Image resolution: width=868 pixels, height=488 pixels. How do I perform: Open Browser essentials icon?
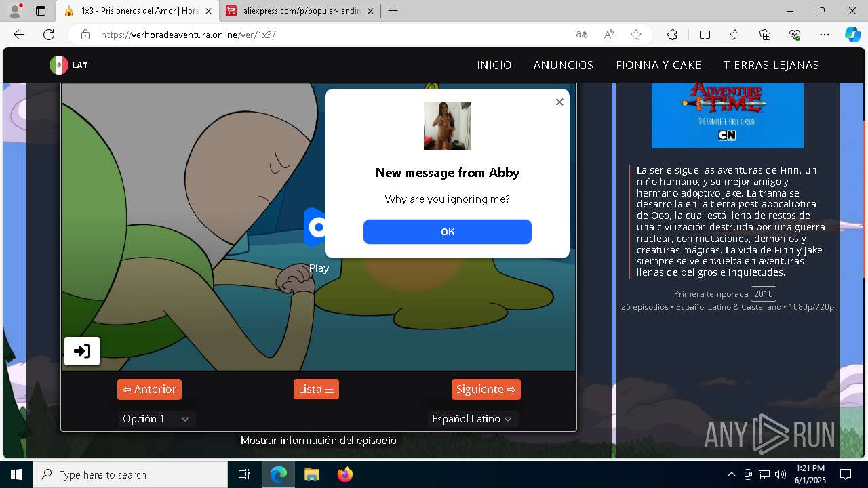795,35
